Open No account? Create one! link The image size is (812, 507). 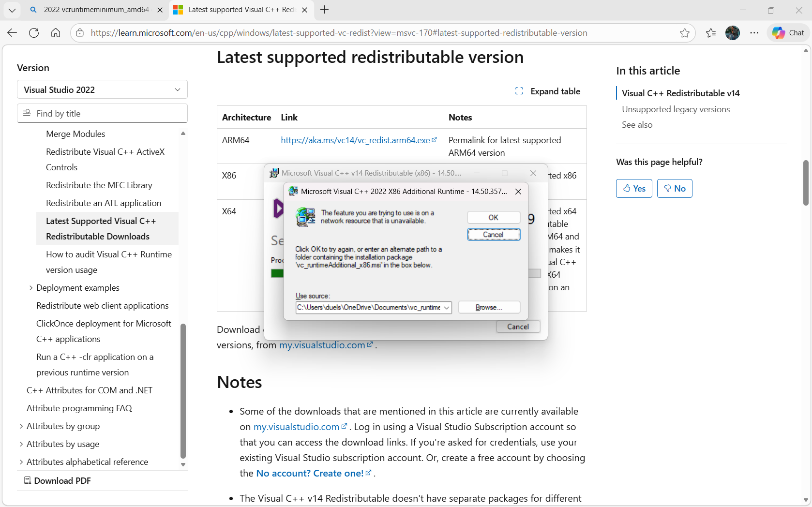(x=314, y=473)
